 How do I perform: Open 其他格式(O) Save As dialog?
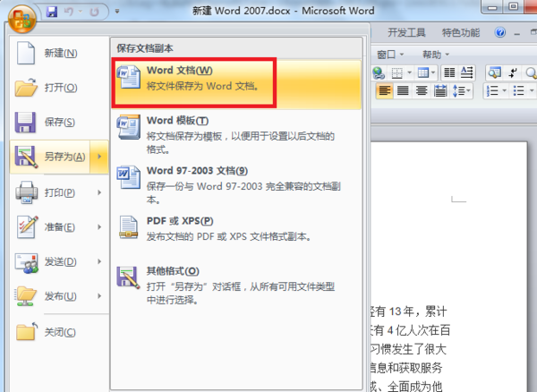pos(236,285)
